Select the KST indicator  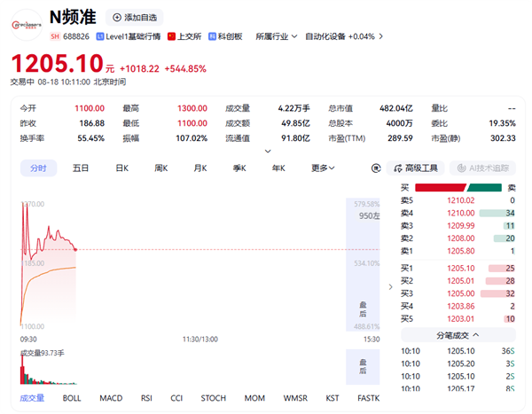(x=332, y=398)
